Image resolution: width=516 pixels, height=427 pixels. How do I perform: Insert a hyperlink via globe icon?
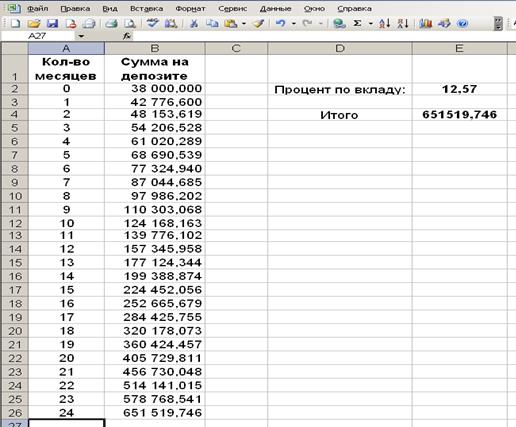[339, 24]
